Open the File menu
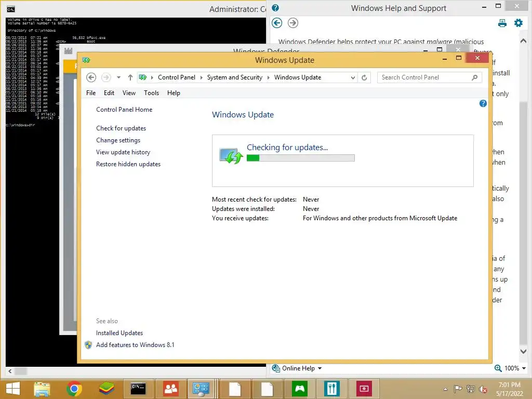 [x=91, y=93]
